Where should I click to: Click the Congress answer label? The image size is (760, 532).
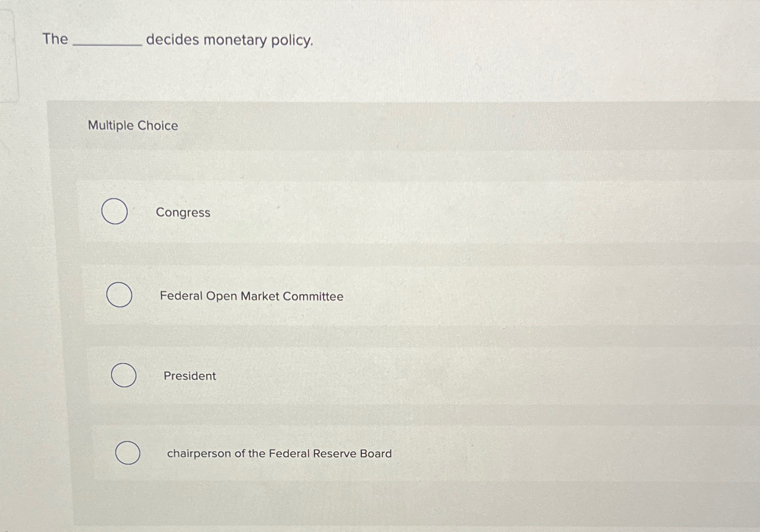[x=183, y=212]
